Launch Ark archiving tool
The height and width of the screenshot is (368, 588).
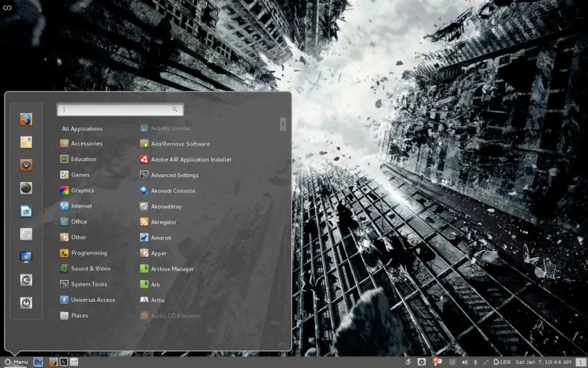coord(150,285)
